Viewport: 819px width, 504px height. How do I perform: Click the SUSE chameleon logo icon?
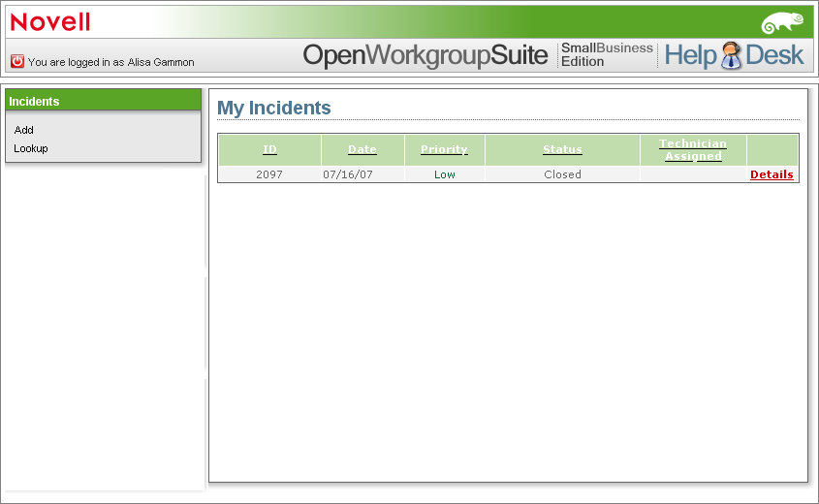(782, 23)
